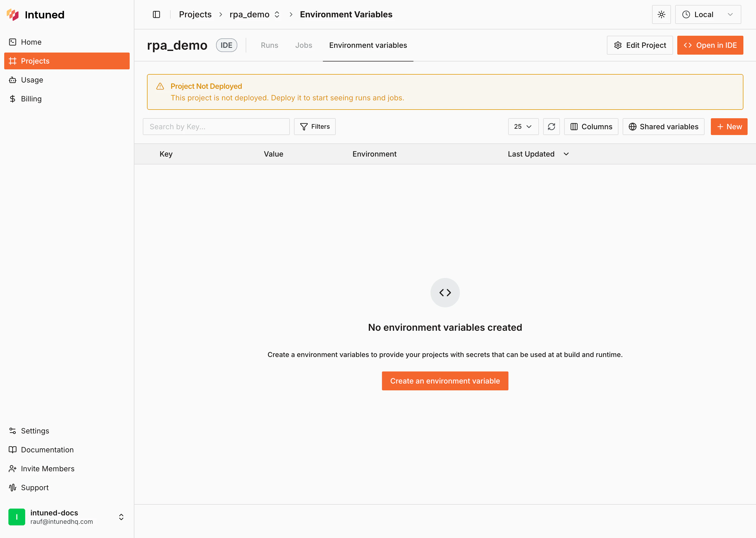Sort by Key column header
The width and height of the screenshot is (756, 538).
[166, 154]
